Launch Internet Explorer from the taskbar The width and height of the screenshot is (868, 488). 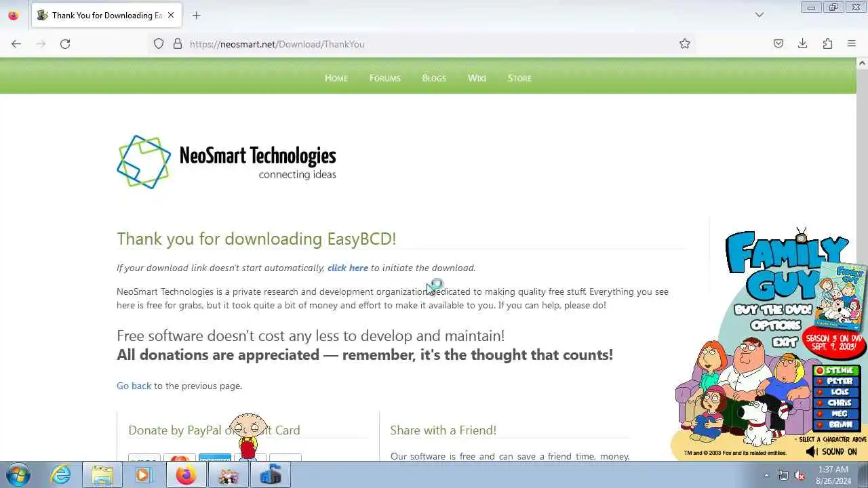[x=60, y=475]
